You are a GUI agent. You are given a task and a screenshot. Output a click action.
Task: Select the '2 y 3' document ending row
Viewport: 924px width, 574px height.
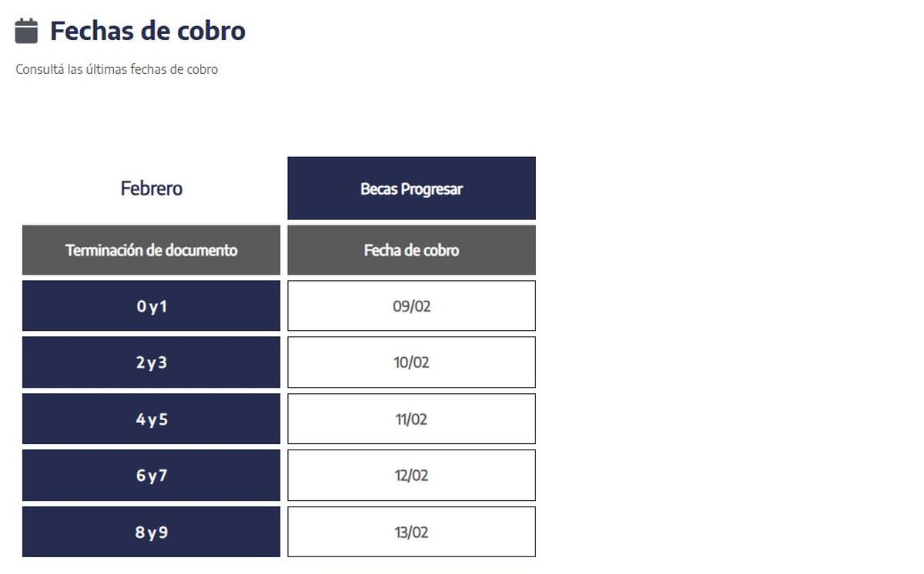[x=152, y=362]
